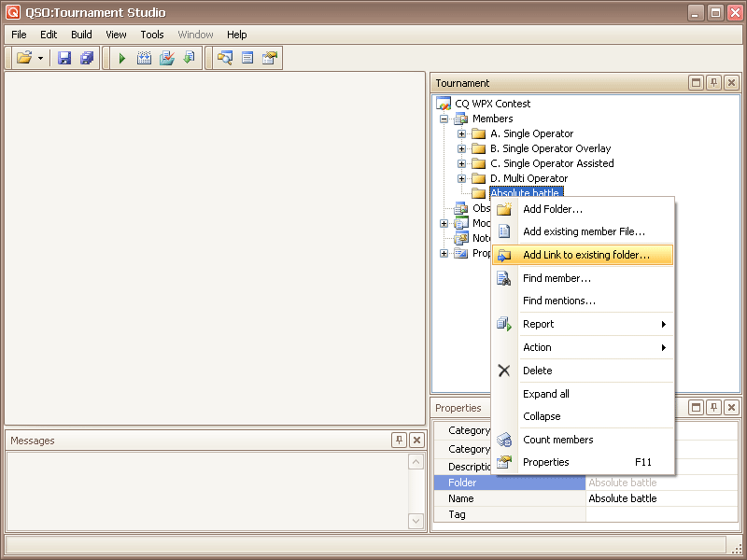The width and height of the screenshot is (747, 560).
Task: Click the Count members icon in context menu
Action: 504,440
